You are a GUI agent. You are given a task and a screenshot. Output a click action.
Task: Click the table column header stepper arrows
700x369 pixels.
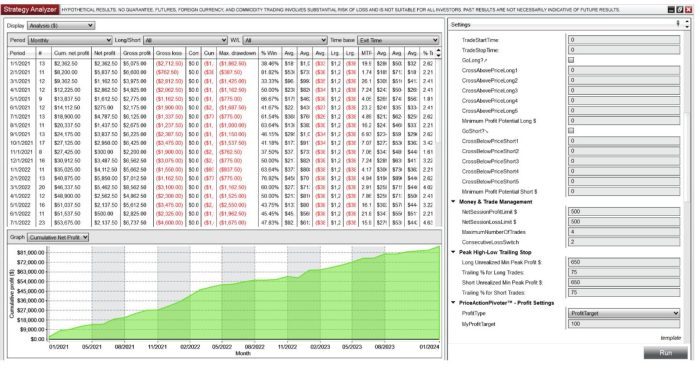(x=438, y=53)
